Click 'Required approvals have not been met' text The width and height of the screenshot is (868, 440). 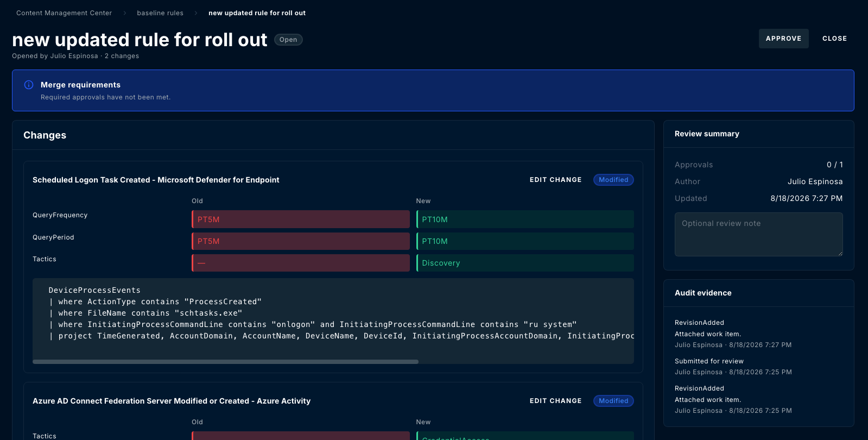(105, 97)
